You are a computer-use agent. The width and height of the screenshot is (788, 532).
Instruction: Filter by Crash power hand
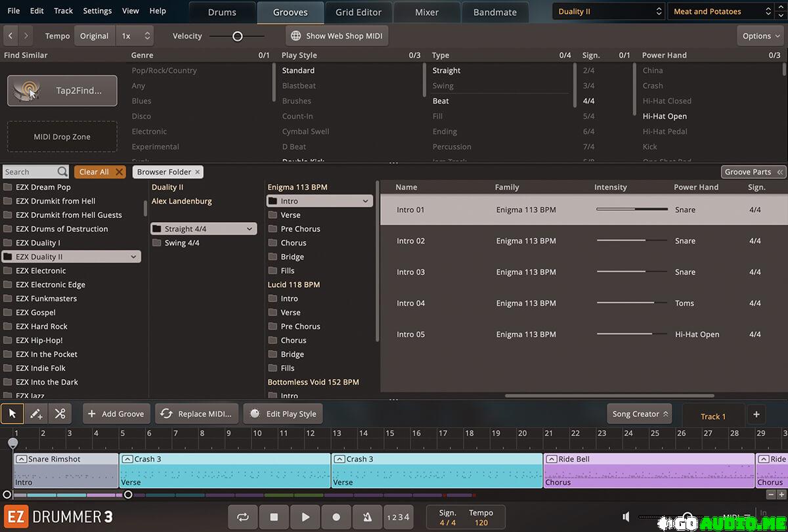(653, 85)
